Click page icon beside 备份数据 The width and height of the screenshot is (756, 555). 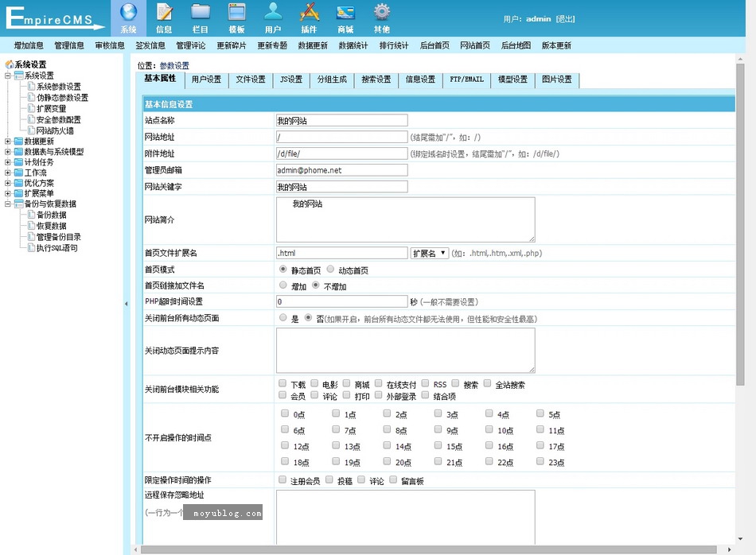tap(31, 215)
